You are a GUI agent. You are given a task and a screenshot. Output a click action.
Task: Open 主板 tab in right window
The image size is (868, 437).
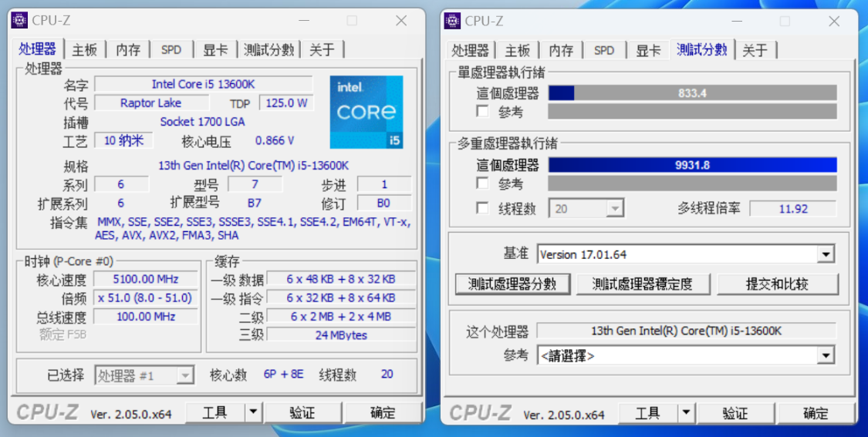[x=518, y=50]
